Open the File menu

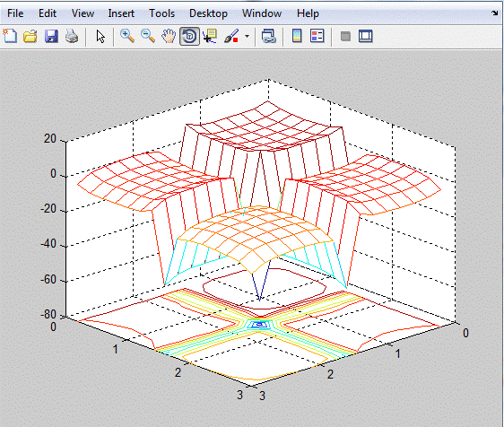pyautogui.click(x=15, y=13)
